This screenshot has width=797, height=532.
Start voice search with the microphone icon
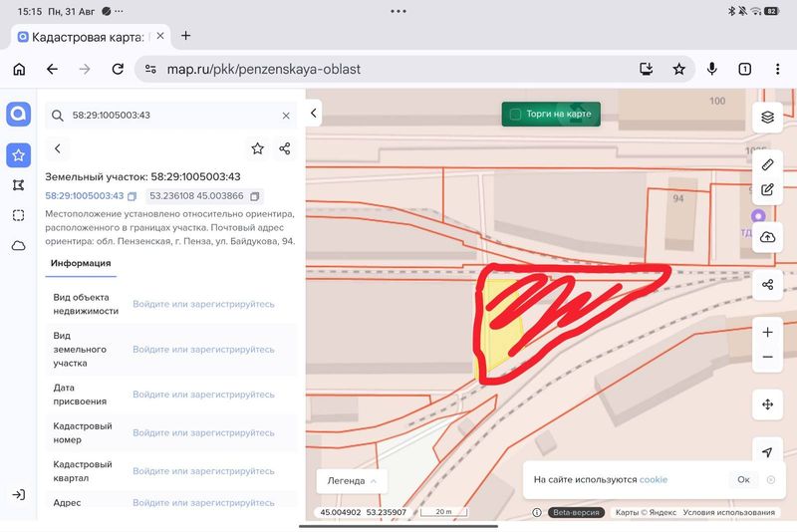(712, 69)
